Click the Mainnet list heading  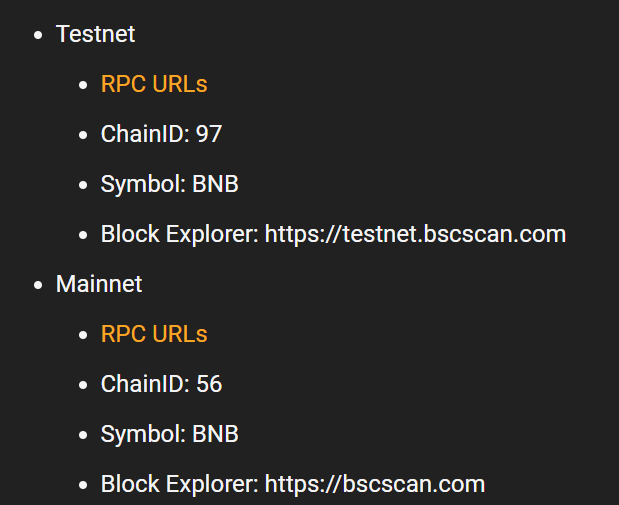pyautogui.click(x=99, y=284)
